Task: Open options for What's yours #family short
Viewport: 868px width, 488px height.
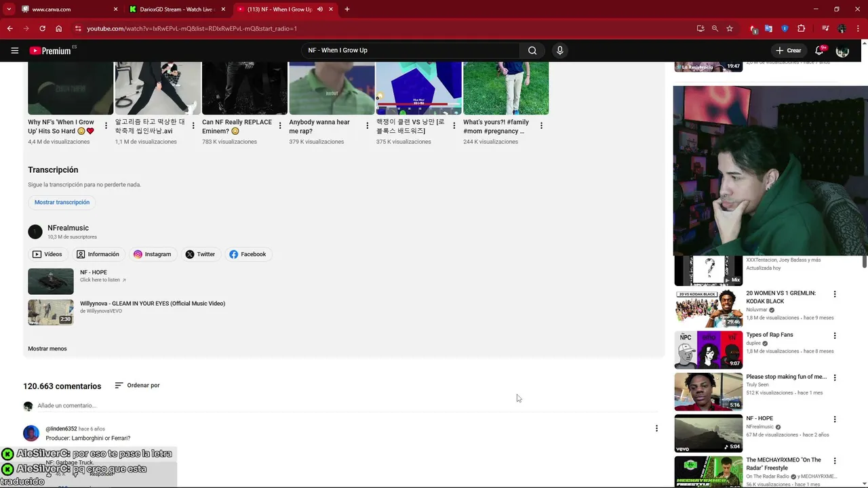Action: coord(541,125)
